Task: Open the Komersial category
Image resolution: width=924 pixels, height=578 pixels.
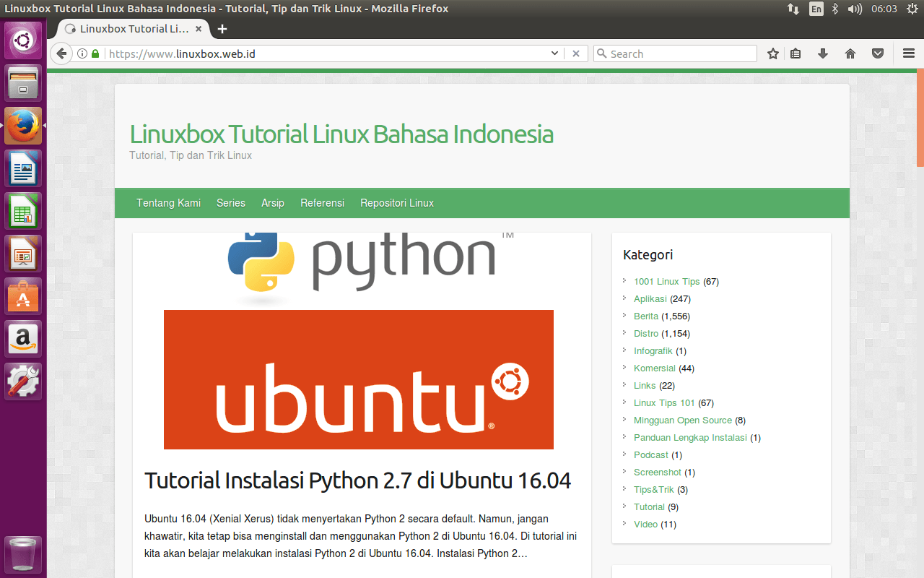Action: tap(655, 368)
